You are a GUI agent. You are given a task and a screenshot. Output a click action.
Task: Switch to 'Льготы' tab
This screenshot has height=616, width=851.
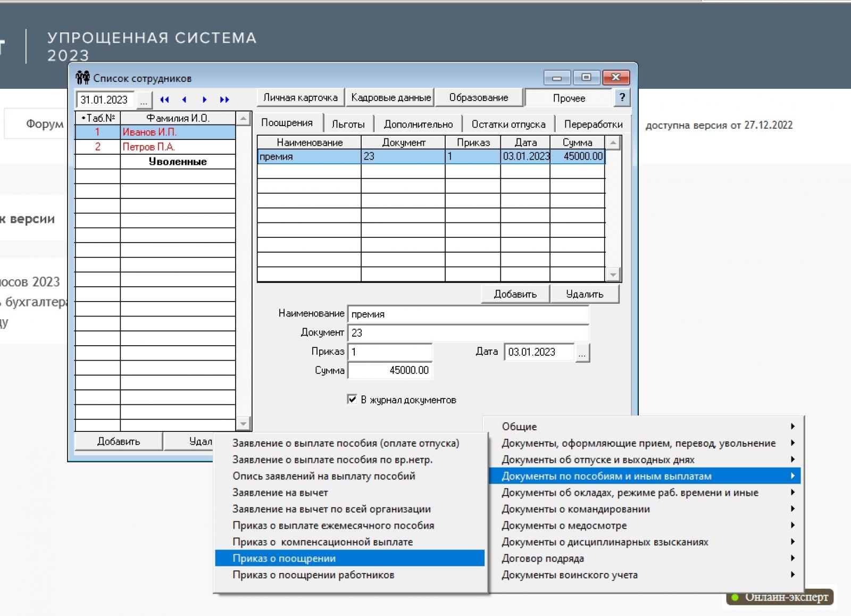pyautogui.click(x=348, y=124)
